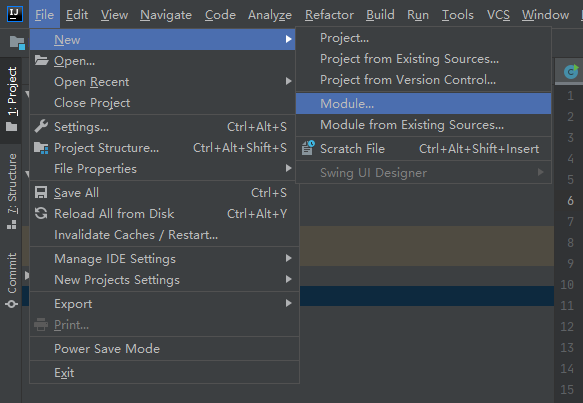583x403 pixels.
Task: Click the project folder icon in toolbar
Action: [x=17, y=43]
